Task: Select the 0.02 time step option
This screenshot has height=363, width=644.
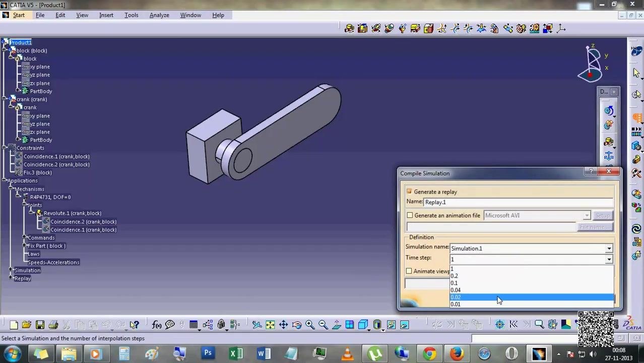Action: click(532, 297)
